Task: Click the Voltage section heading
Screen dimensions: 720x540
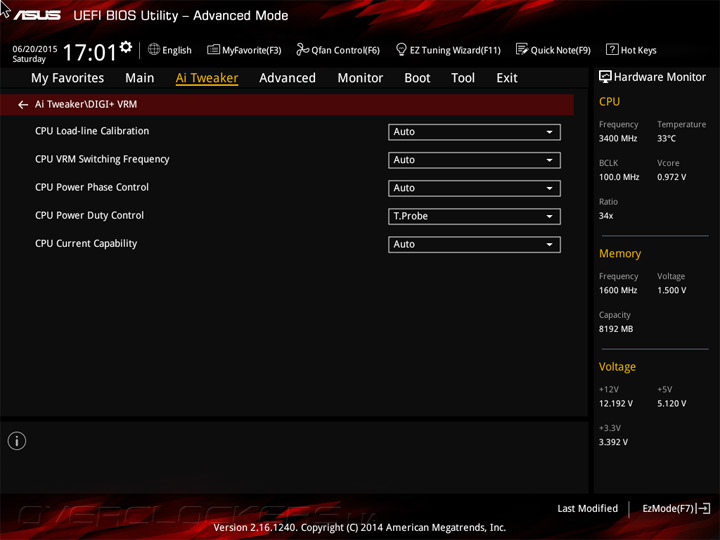Action: pos(617,366)
